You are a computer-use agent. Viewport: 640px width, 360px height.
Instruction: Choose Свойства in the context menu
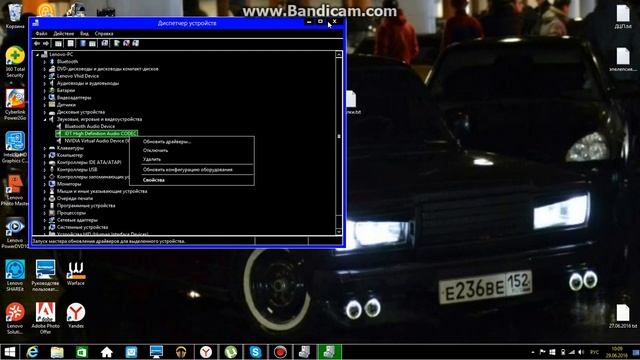[154, 180]
